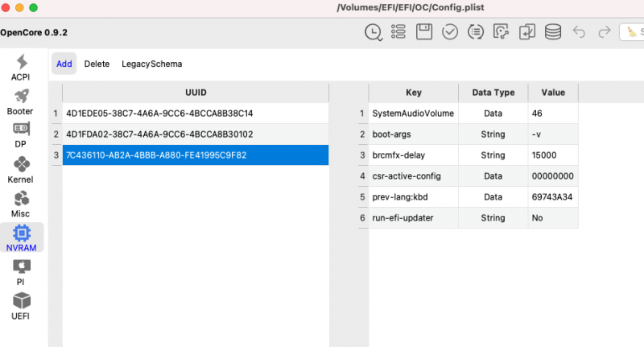
Task: Click the boot-args value cell -v
Action: click(552, 134)
